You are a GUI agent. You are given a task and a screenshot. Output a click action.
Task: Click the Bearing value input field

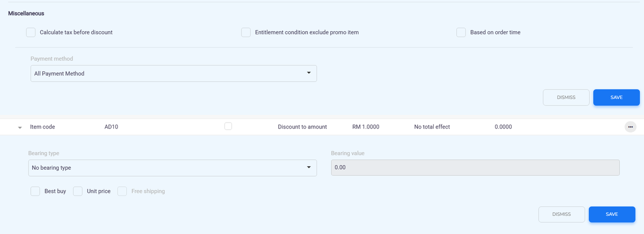pos(475,168)
